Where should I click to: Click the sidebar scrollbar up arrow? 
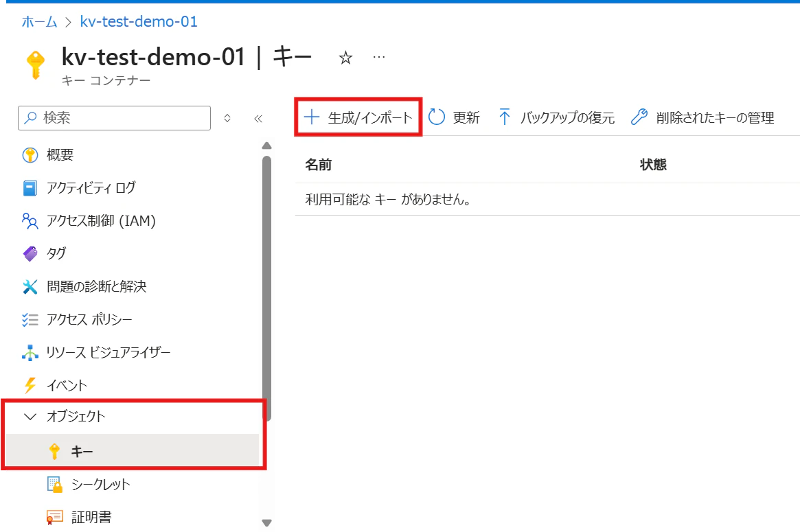pos(266,146)
